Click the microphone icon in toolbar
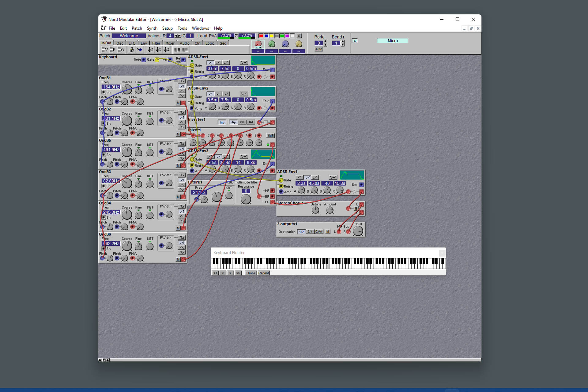 point(132,50)
